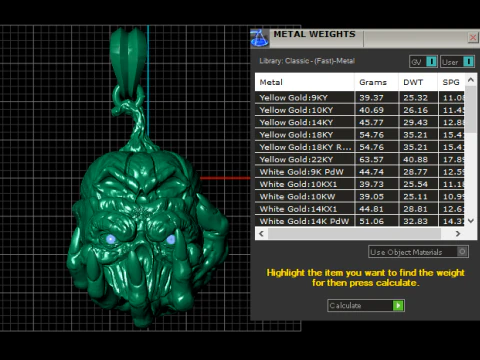Image resolution: width=480 pixels, height=360 pixels.
Task: Click the 51.06 grams value
Action: pos(371,221)
